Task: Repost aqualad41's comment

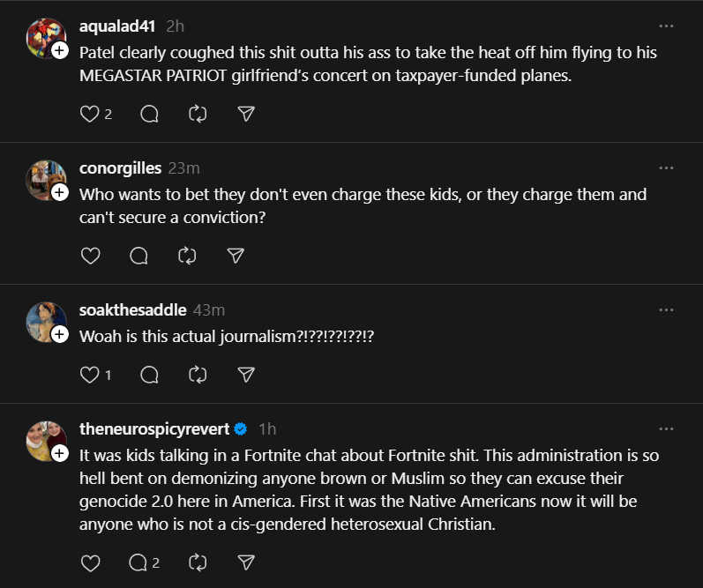Action: pyautogui.click(x=198, y=114)
